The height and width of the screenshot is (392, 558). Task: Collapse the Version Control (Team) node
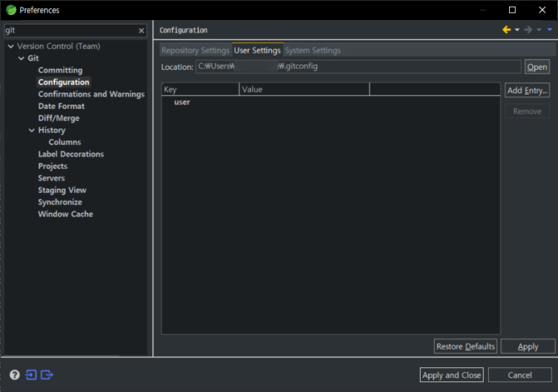pyautogui.click(x=11, y=47)
